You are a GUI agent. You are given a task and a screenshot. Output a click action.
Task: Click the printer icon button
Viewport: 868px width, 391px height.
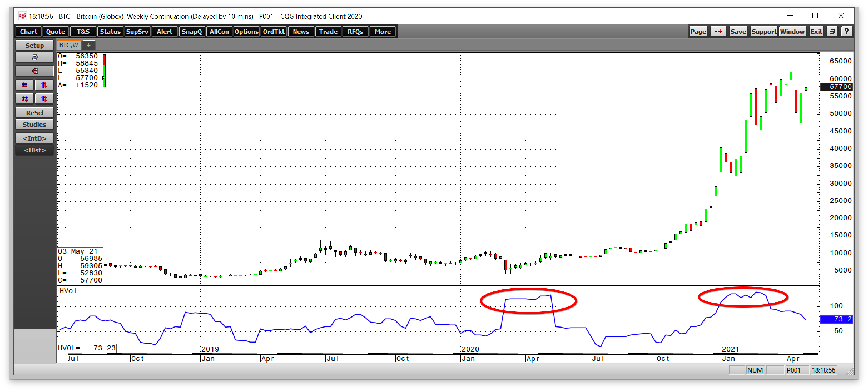point(34,57)
